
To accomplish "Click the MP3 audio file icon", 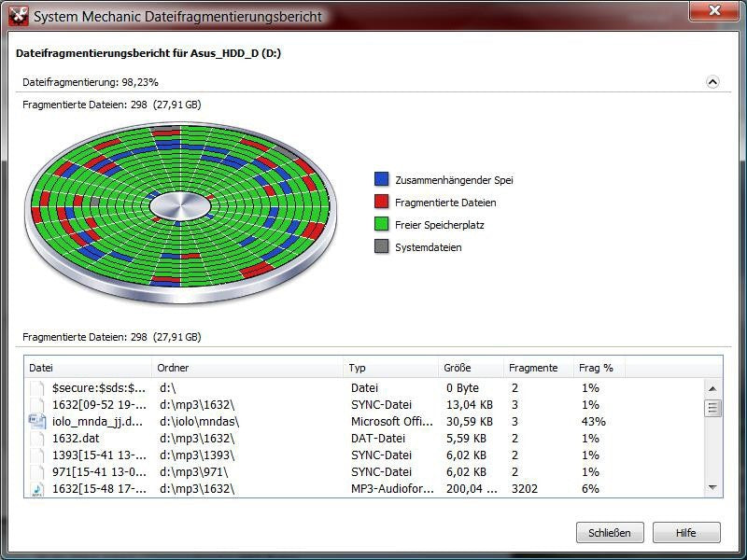I will pyautogui.click(x=37, y=489).
